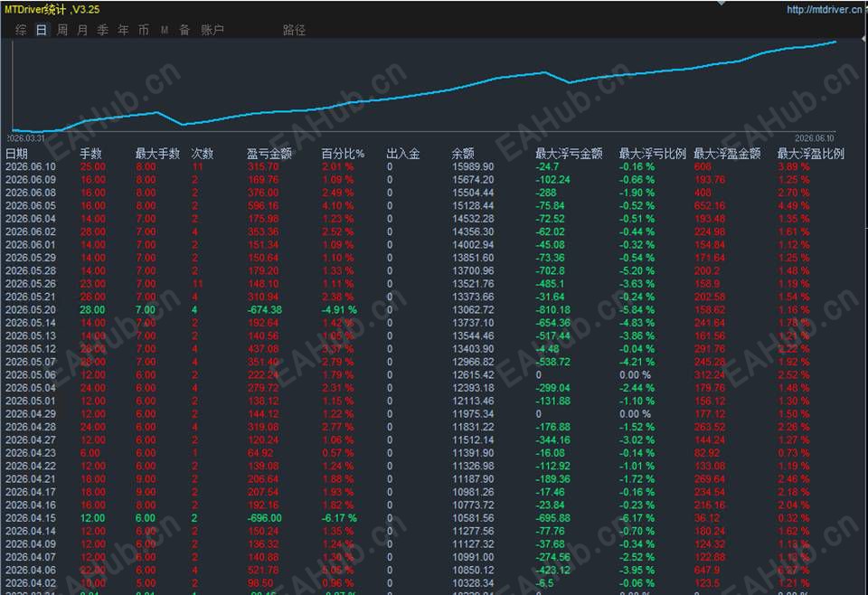Click the -674.38 loss amount
868x595 pixels.
[265, 310]
